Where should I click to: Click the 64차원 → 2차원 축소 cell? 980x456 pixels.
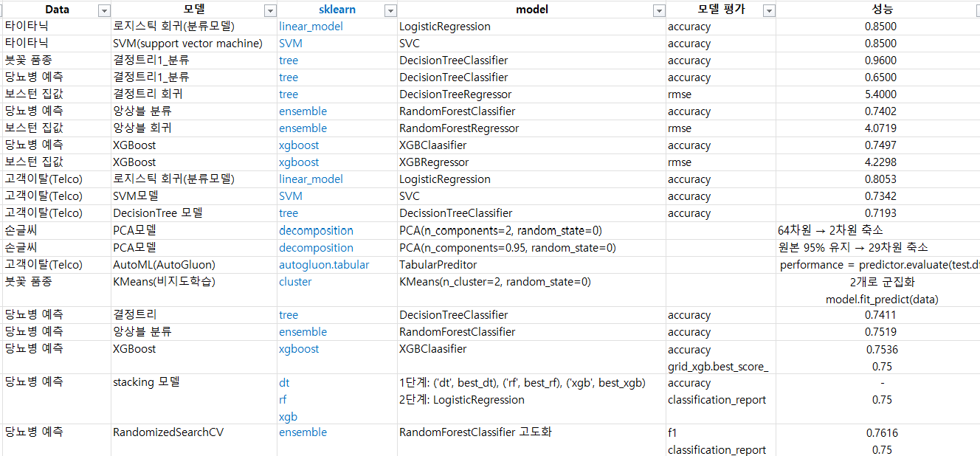coord(878,230)
